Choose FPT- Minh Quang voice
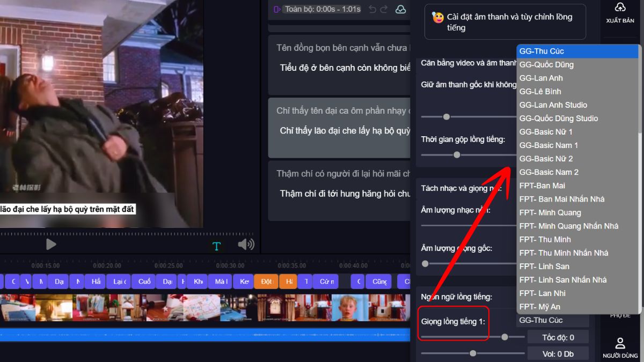The width and height of the screenshot is (644, 362). pos(577,212)
